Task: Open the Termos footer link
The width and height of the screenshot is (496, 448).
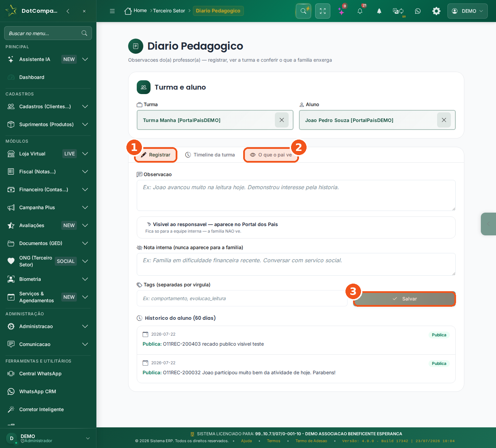Action: (x=273, y=441)
